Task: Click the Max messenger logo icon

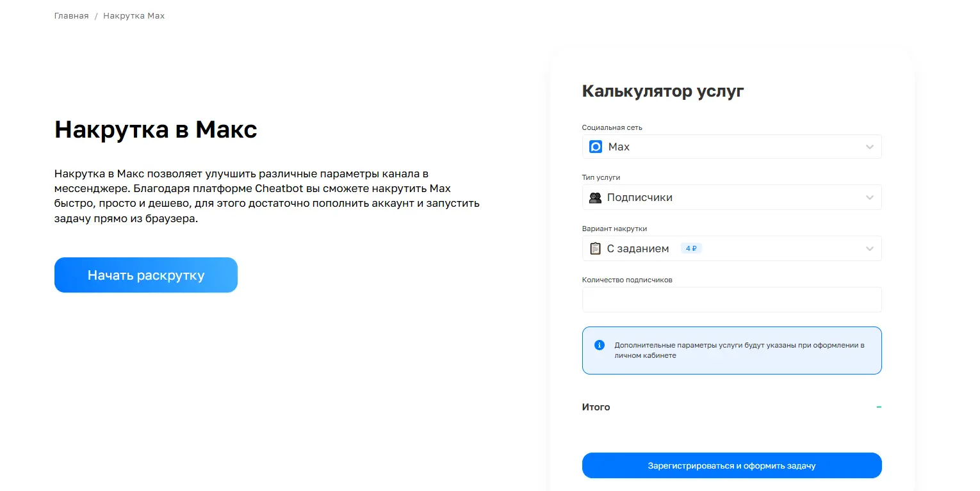Action: pyautogui.click(x=595, y=147)
